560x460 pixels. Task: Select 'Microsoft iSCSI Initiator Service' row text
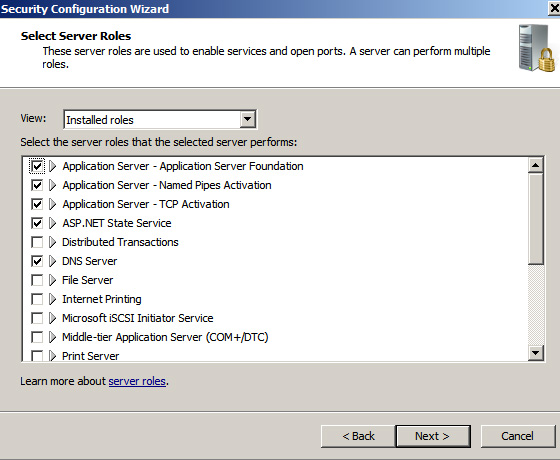[138, 318]
